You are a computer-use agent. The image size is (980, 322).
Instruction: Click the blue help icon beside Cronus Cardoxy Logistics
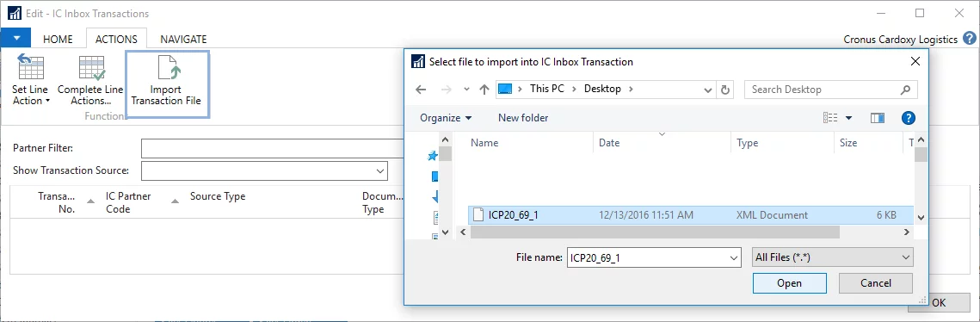970,39
